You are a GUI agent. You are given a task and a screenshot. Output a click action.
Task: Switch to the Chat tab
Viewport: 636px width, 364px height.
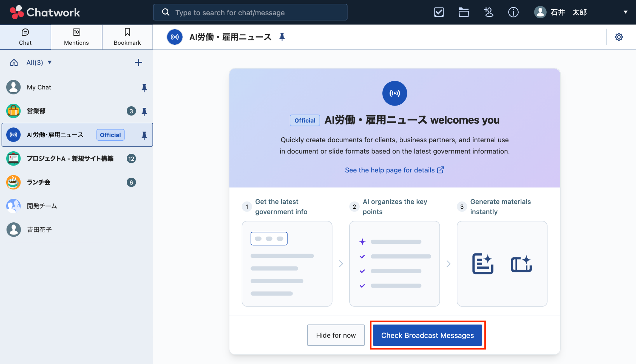(25, 37)
